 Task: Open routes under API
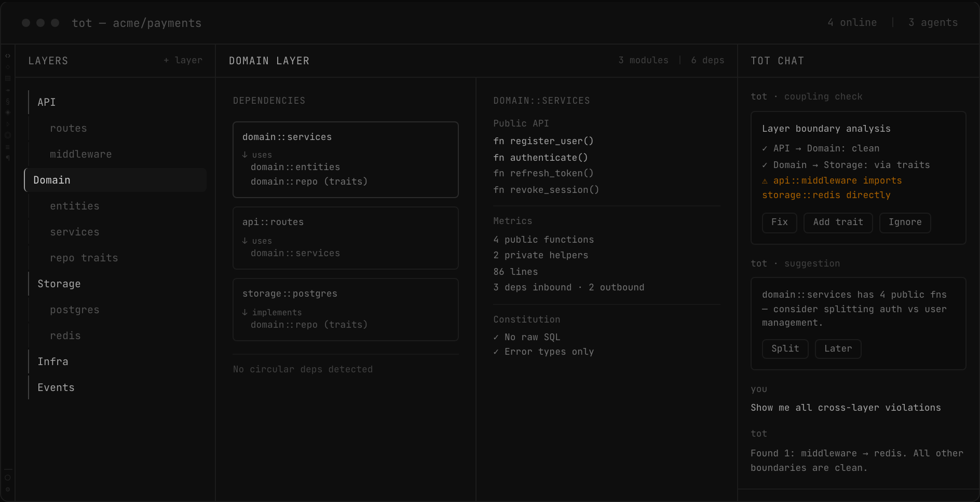pyautogui.click(x=117, y=128)
